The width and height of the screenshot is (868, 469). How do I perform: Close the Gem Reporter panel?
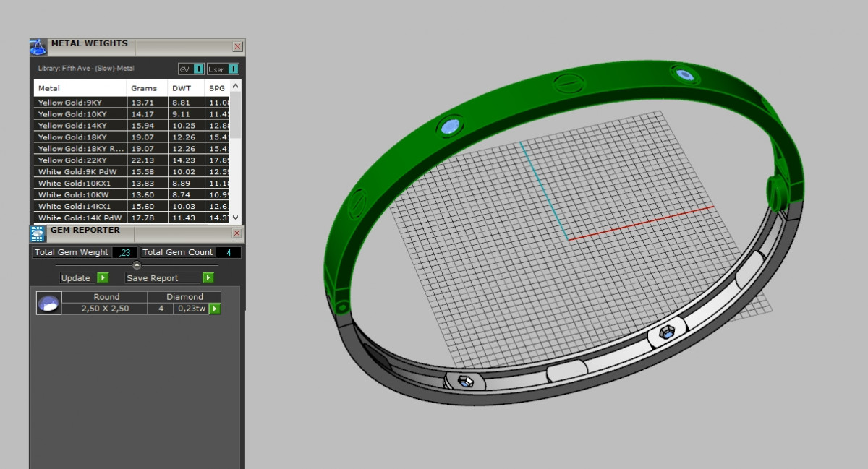click(x=237, y=233)
